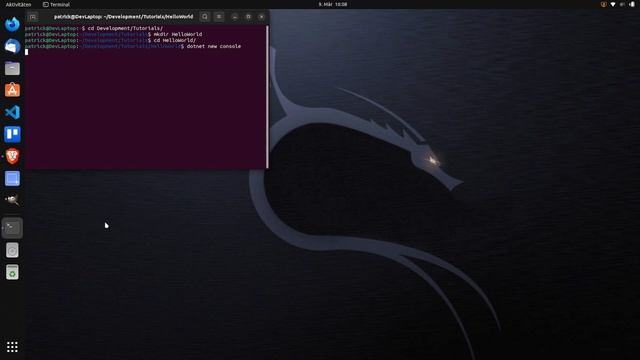
Task: Show all applications grid
Action: (x=12, y=347)
